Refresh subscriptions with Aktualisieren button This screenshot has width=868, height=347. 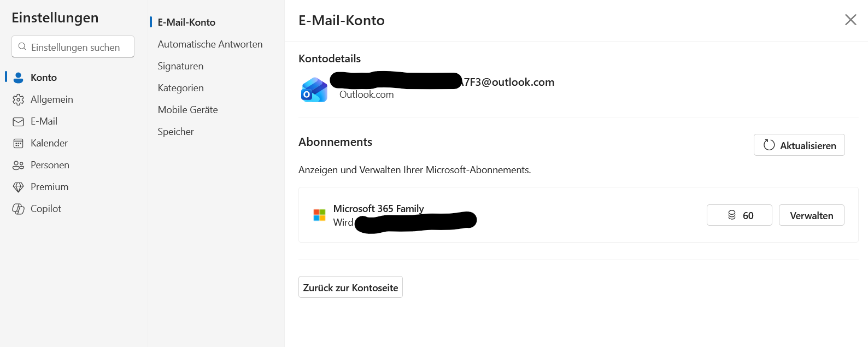799,145
